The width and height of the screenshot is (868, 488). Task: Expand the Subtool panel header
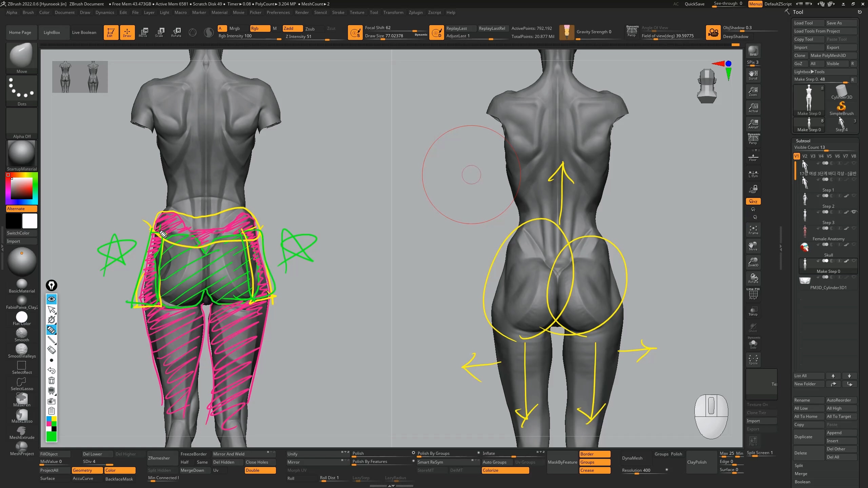(x=803, y=141)
